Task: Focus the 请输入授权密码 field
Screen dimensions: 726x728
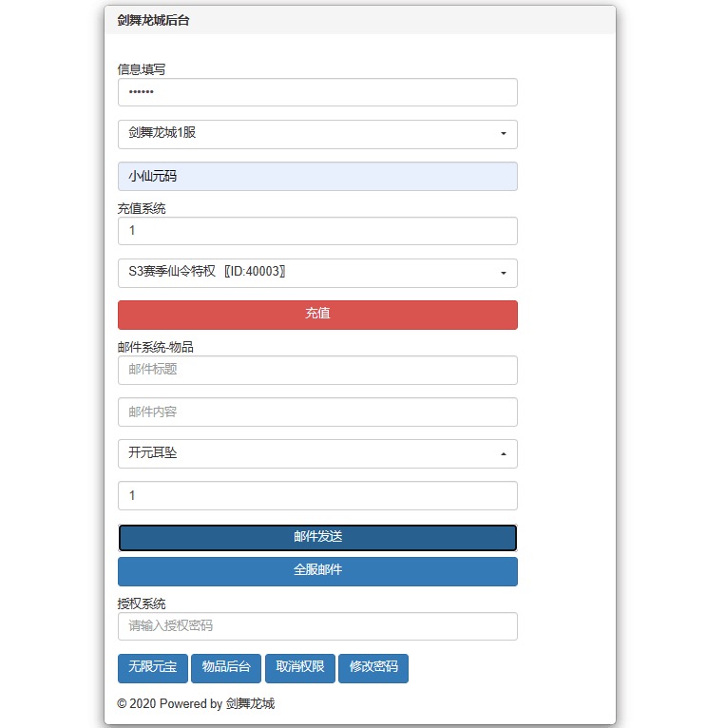Action: pos(317,626)
